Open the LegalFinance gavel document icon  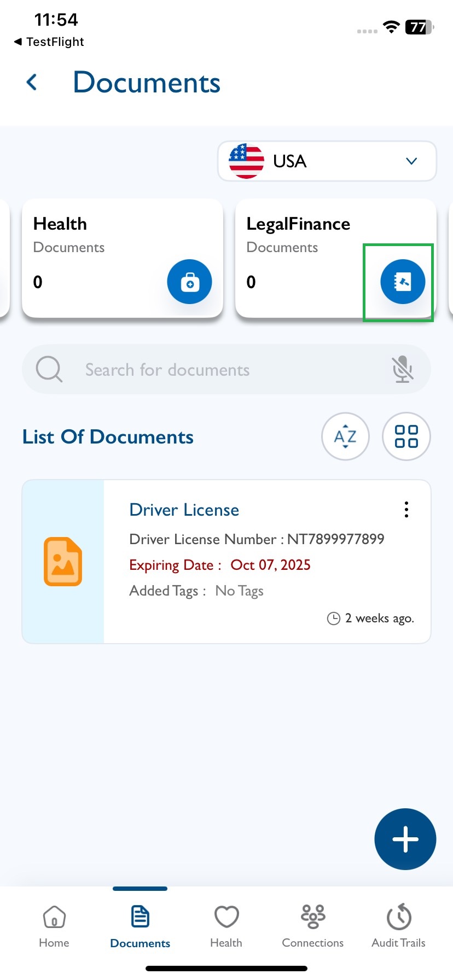pyautogui.click(x=402, y=282)
